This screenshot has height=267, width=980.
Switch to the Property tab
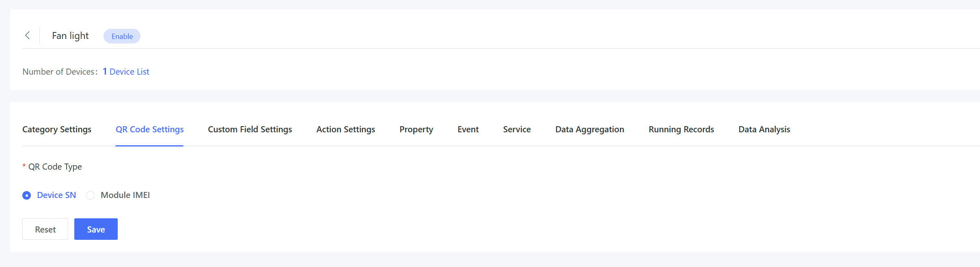[x=416, y=129]
